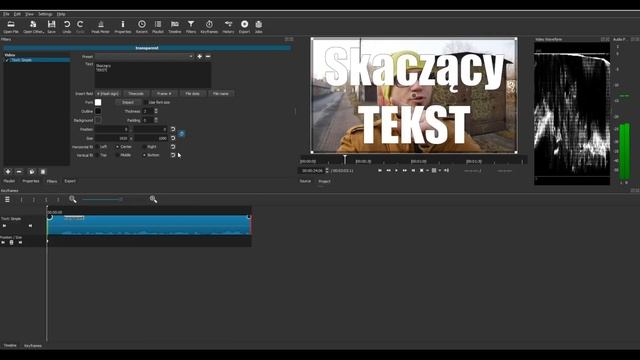Open the File menu
Viewport: 640px width, 360px height.
tap(6, 14)
